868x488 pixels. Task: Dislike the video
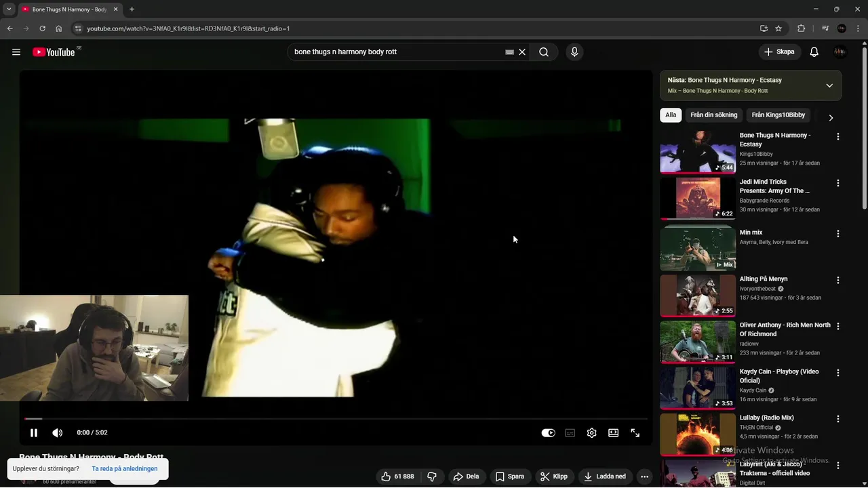(432, 476)
